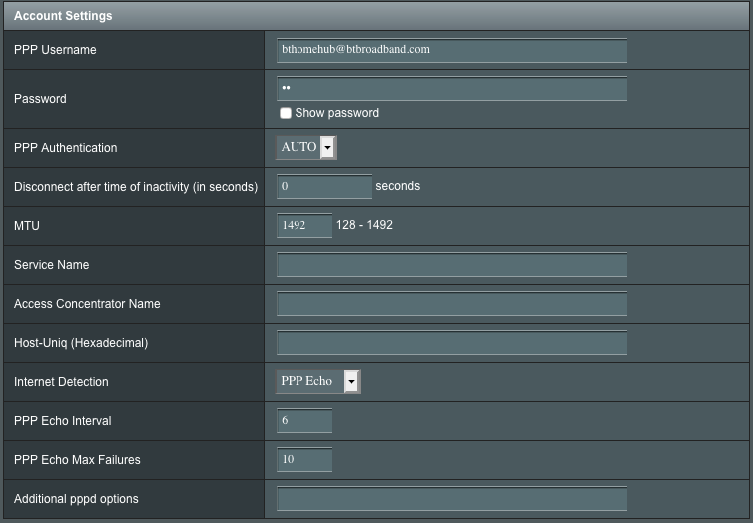The height and width of the screenshot is (523, 753).
Task: Open the PPP Authentication AUTO dropdown
Action: click(x=307, y=148)
